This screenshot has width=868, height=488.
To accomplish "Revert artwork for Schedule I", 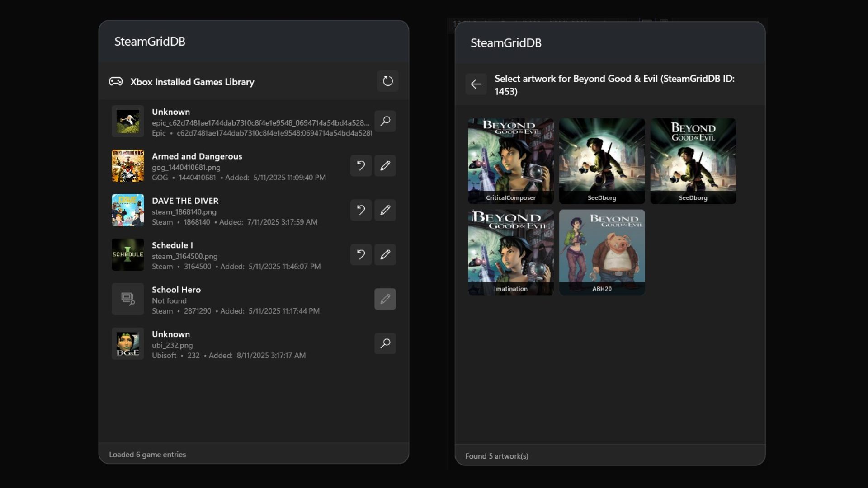I will [360, 254].
